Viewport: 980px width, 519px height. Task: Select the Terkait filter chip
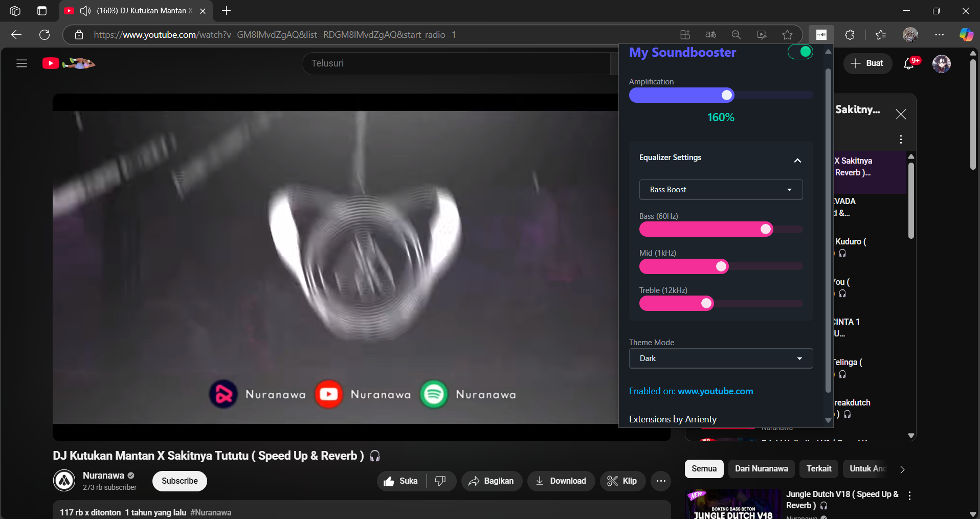coord(818,468)
